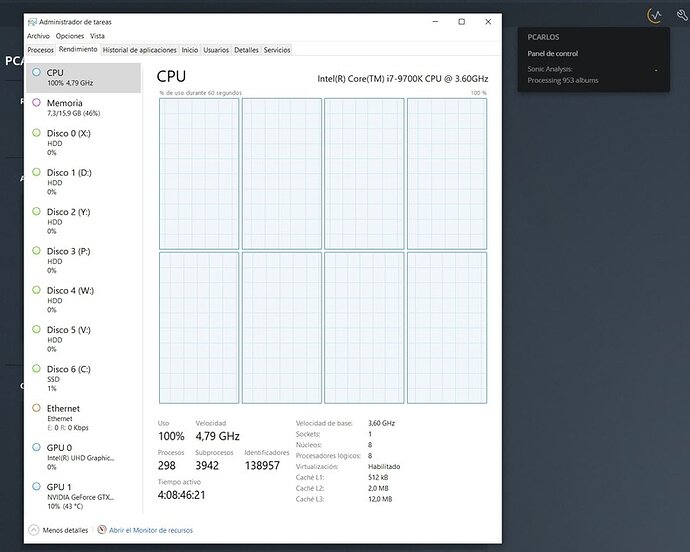Select the CPU performance entry in sidebar

coord(83,77)
